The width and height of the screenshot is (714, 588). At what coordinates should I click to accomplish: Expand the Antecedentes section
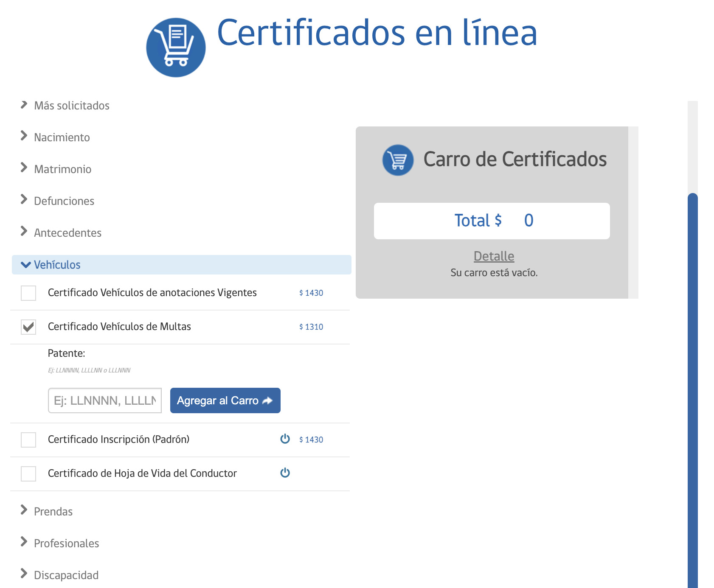[68, 232]
